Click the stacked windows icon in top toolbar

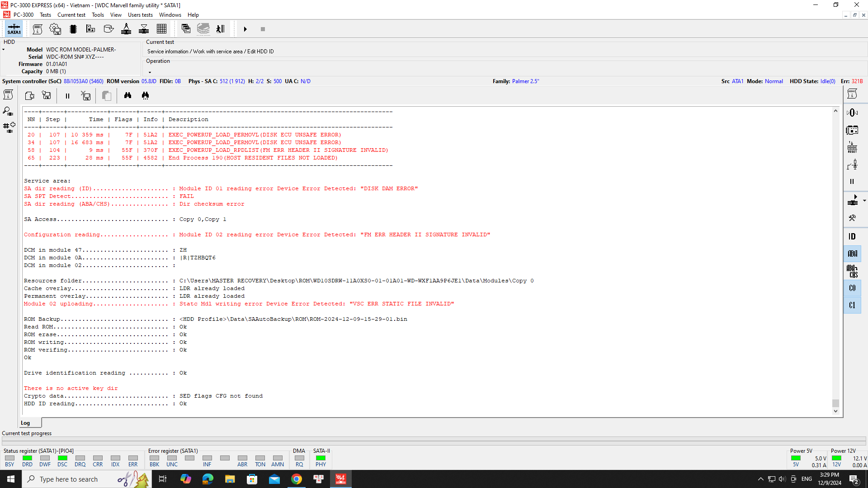[186, 29]
